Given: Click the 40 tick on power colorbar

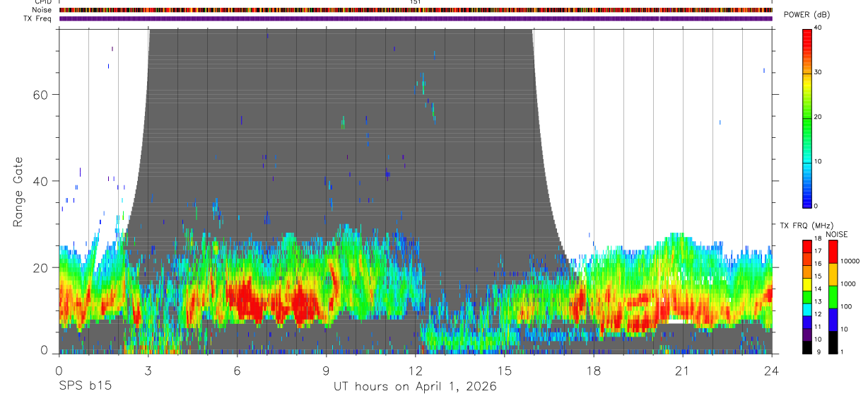Looking at the screenshot, I should (818, 28).
